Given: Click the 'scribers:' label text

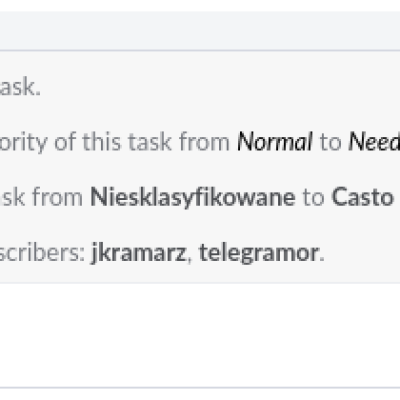Looking at the screenshot, I should tap(42, 253).
